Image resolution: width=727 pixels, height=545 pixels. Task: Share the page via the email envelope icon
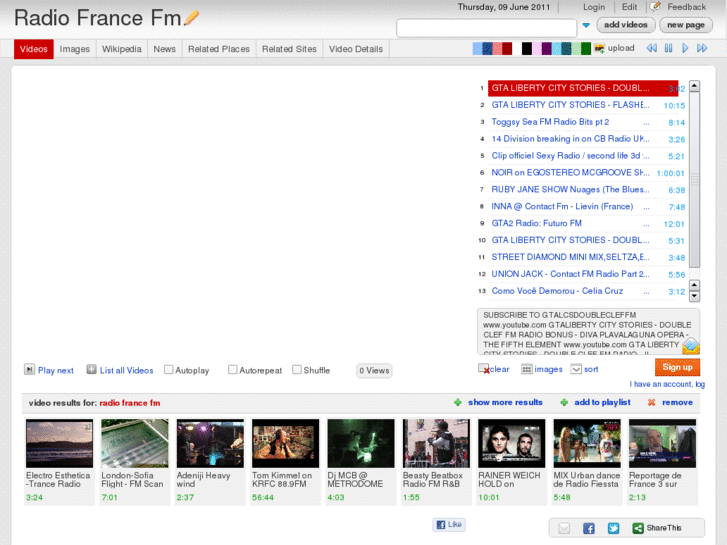[564, 528]
